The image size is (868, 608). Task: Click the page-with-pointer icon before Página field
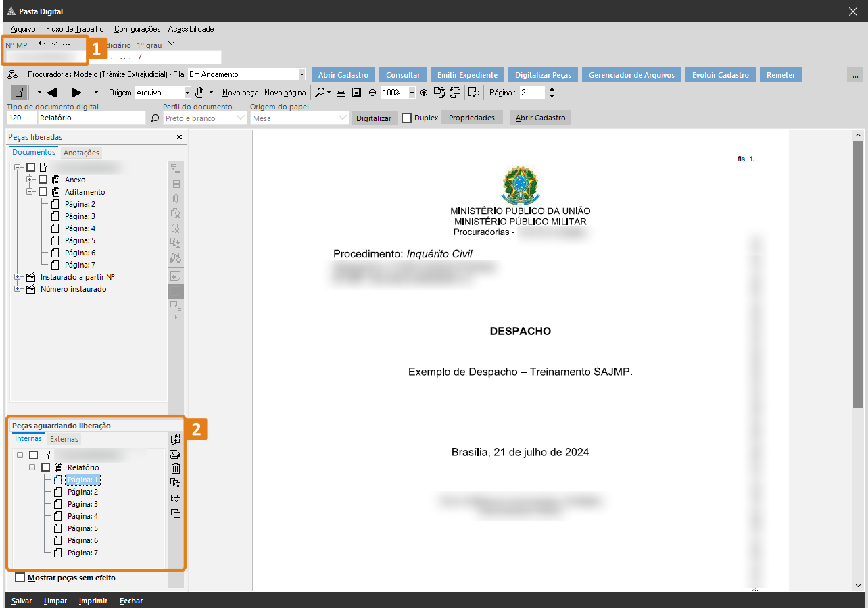coord(473,93)
